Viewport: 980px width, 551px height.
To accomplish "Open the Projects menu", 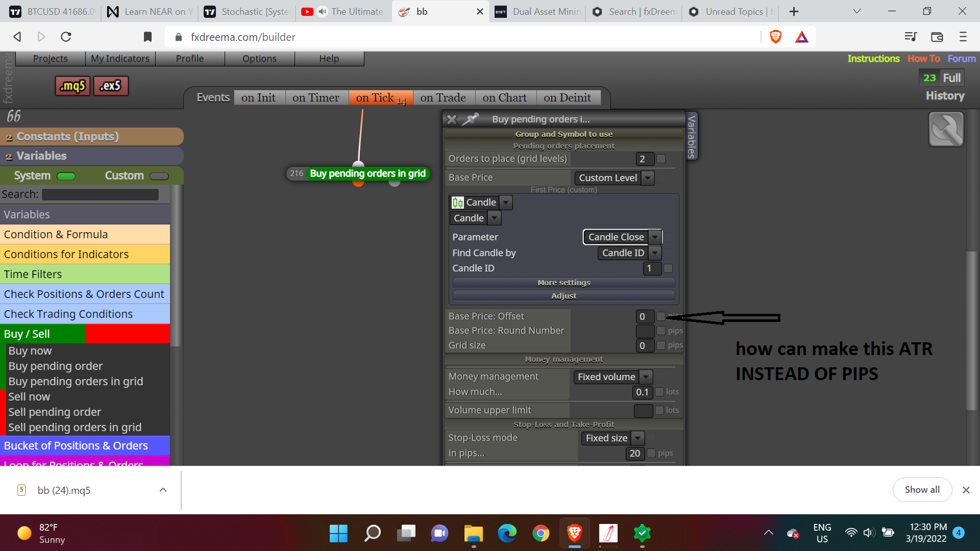I will (x=51, y=59).
